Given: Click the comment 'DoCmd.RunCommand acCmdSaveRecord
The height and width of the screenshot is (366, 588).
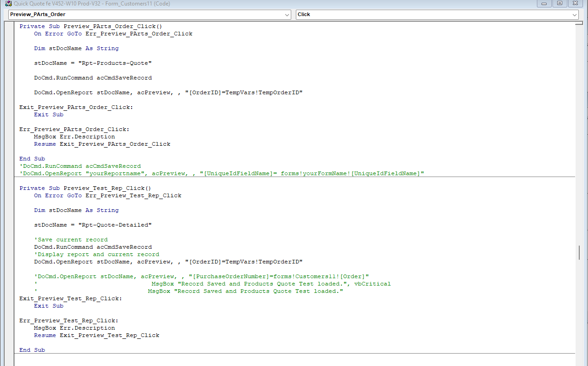Looking at the screenshot, I should tap(80, 166).
